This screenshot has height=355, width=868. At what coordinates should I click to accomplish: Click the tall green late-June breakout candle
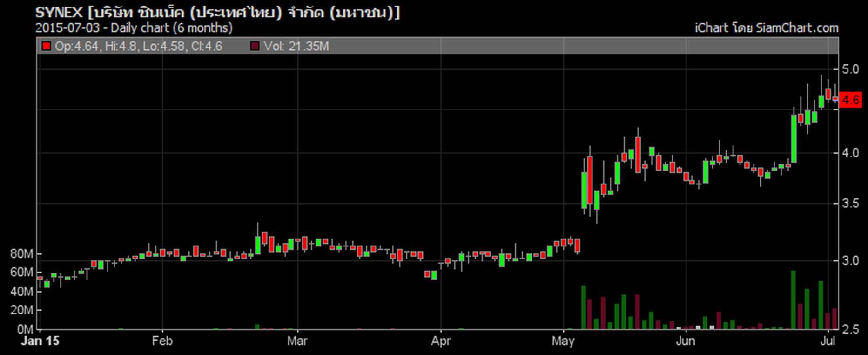tap(794, 138)
